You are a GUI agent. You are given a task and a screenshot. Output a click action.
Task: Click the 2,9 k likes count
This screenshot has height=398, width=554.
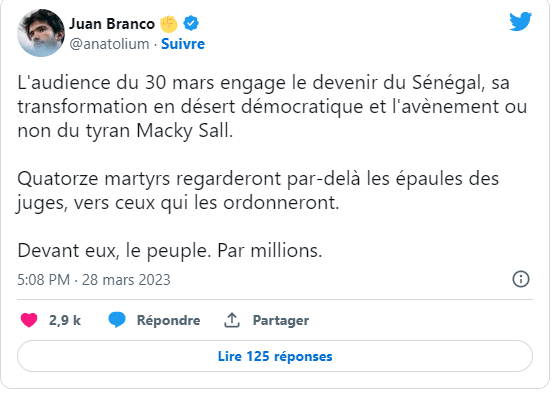click(65, 320)
